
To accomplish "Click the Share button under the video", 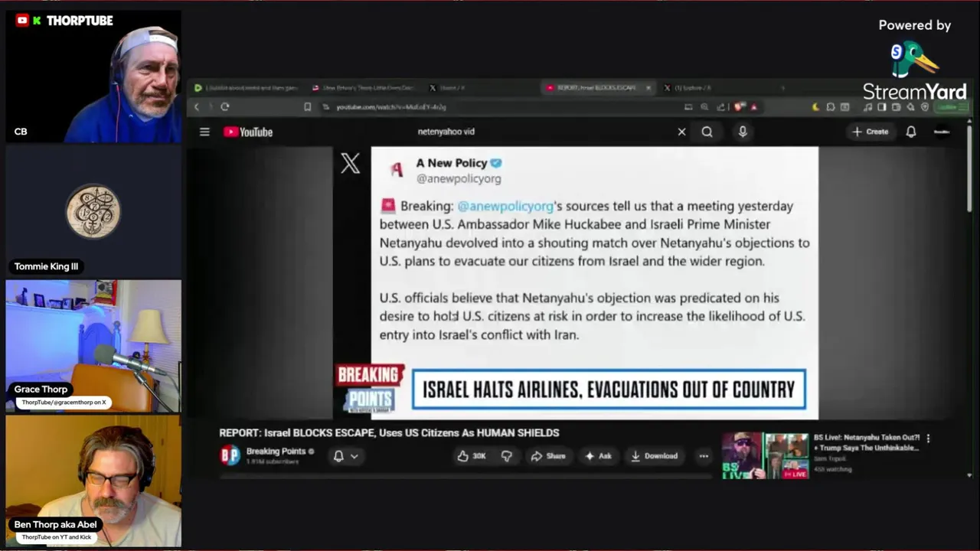I will (x=547, y=456).
